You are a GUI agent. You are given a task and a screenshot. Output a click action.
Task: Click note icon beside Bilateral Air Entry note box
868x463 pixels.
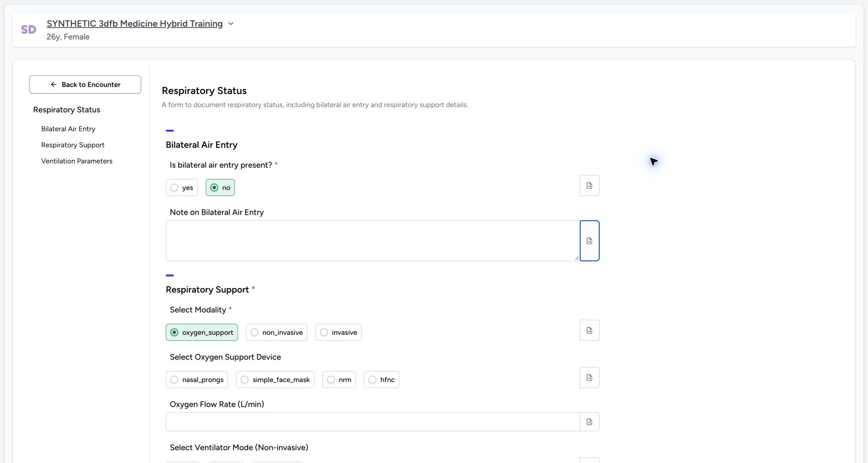click(589, 241)
